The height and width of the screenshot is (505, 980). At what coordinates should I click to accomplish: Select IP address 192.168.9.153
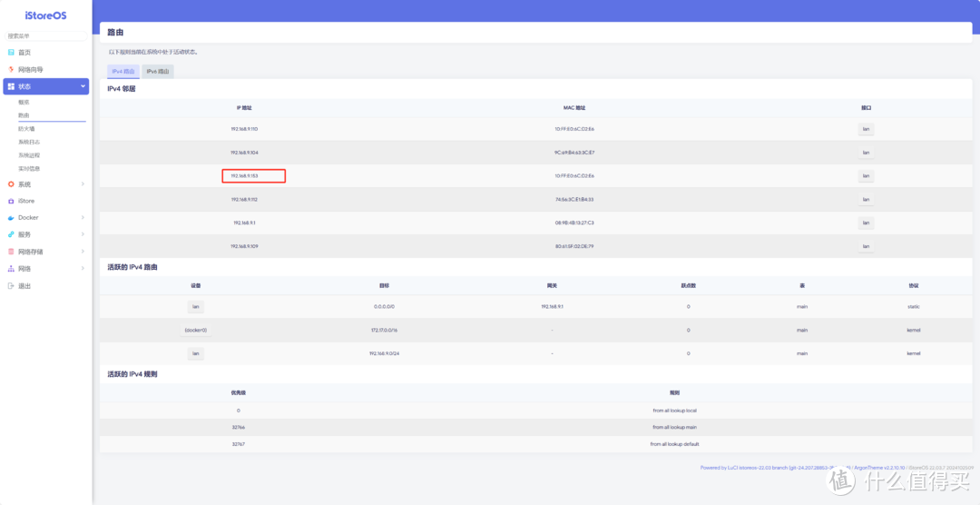coord(244,176)
